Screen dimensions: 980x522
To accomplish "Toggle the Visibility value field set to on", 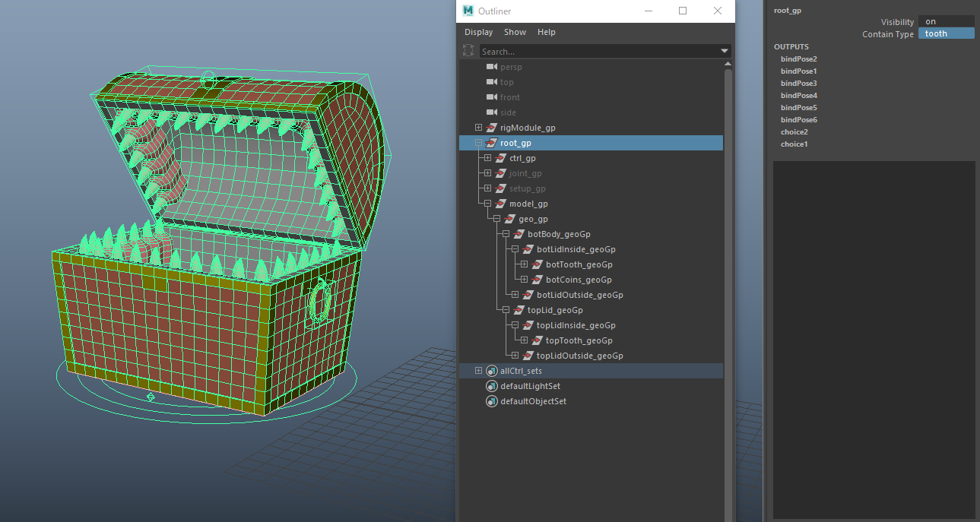I will click(946, 21).
